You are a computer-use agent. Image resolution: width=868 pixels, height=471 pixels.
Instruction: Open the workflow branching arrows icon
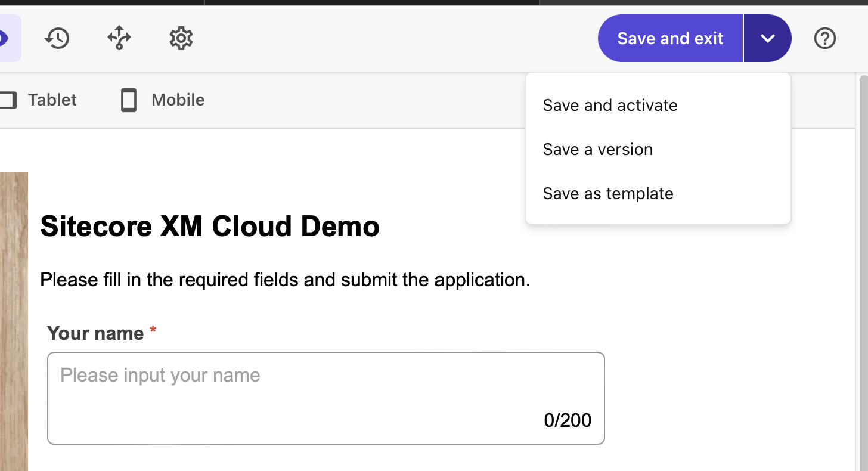119,38
